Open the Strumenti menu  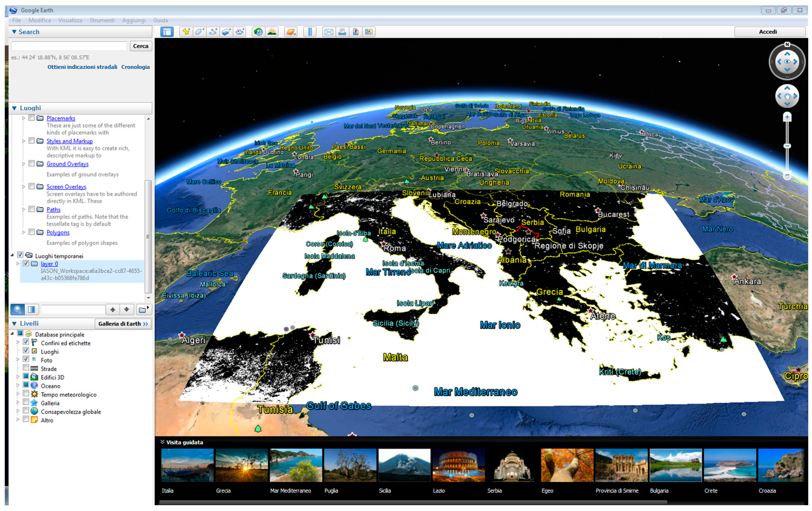[x=102, y=20]
